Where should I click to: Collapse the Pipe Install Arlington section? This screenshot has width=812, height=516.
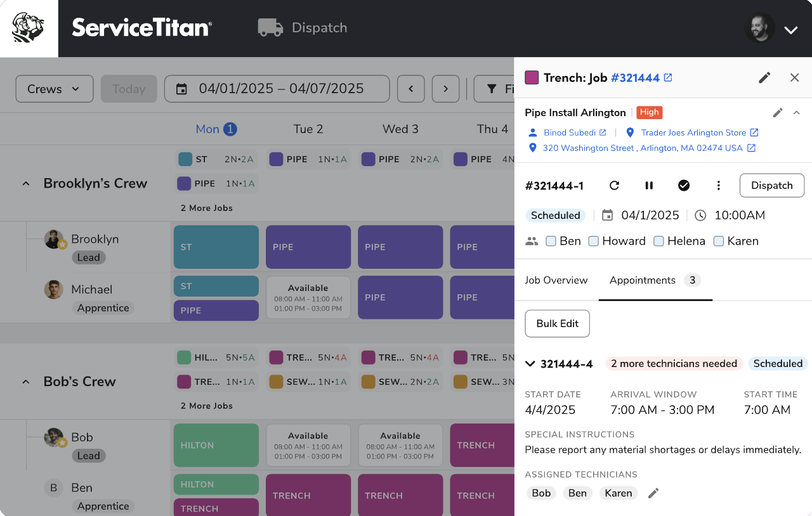[x=797, y=113]
